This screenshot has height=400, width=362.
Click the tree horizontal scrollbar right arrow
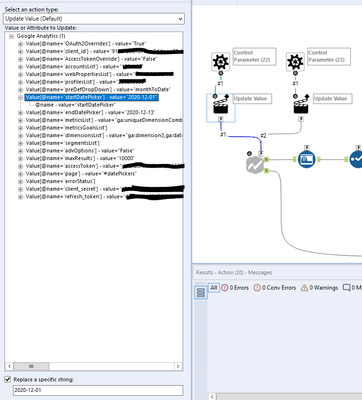[178, 366]
